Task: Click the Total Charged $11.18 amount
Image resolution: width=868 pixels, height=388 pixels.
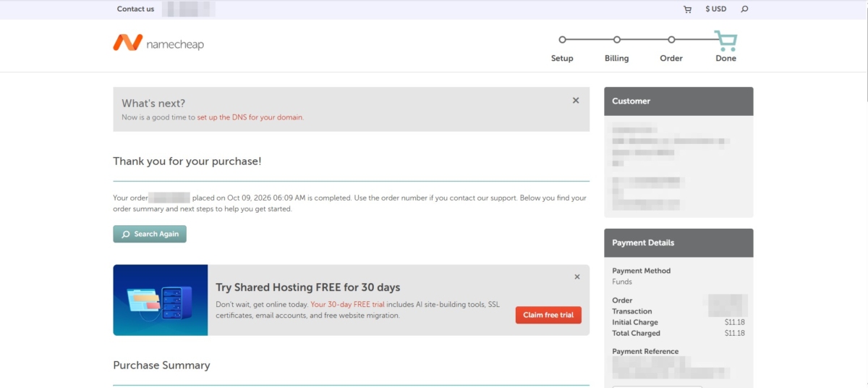Action: (734, 333)
